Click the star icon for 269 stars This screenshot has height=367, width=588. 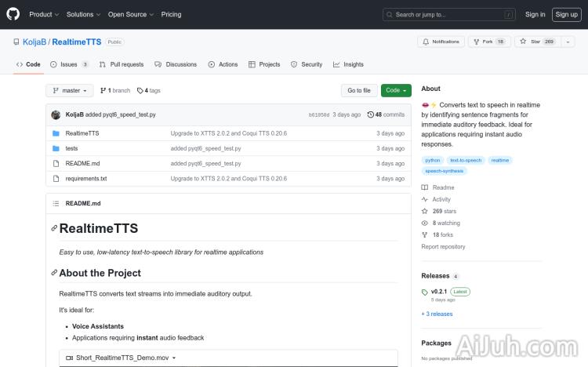point(425,211)
